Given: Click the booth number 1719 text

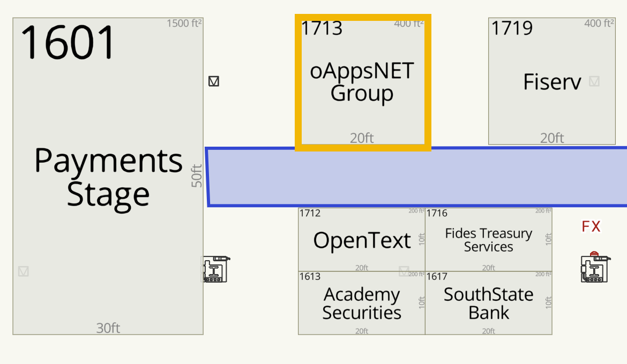Looking at the screenshot, I should pyautogui.click(x=512, y=28).
